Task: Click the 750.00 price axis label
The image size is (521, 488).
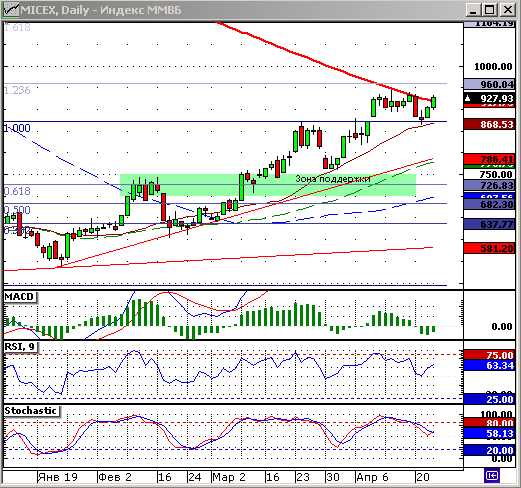Action: 495,174
